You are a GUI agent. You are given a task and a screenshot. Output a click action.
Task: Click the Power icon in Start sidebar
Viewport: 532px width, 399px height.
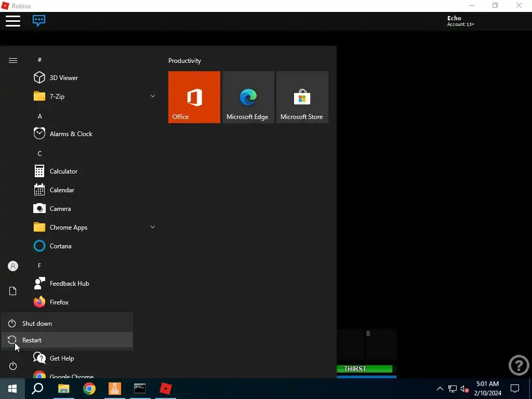click(x=13, y=366)
